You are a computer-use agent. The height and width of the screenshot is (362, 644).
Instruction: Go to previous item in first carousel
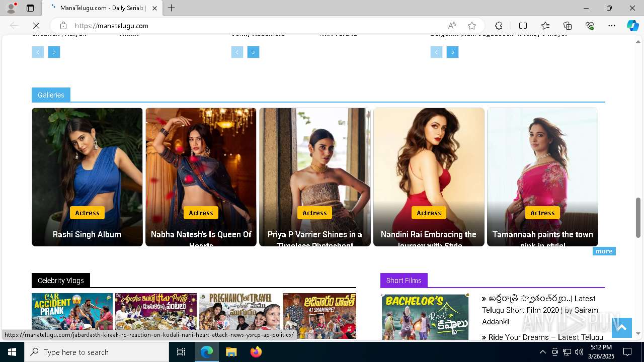tap(38, 52)
